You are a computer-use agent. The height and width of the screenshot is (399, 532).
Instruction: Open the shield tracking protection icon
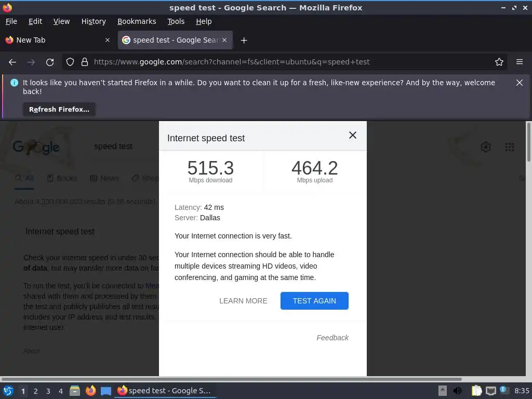(70, 62)
